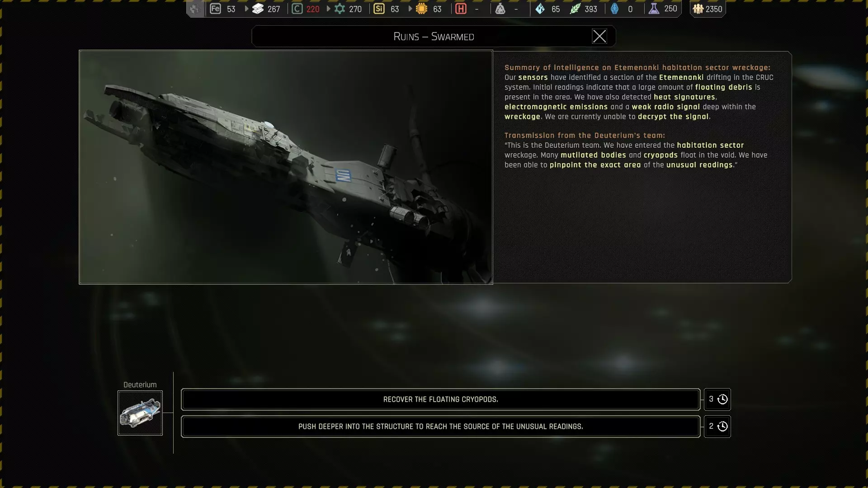Image resolution: width=868 pixels, height=488 pixels.
Task: Click the polymer gear resource icon
Action: (x=340, y=9)
